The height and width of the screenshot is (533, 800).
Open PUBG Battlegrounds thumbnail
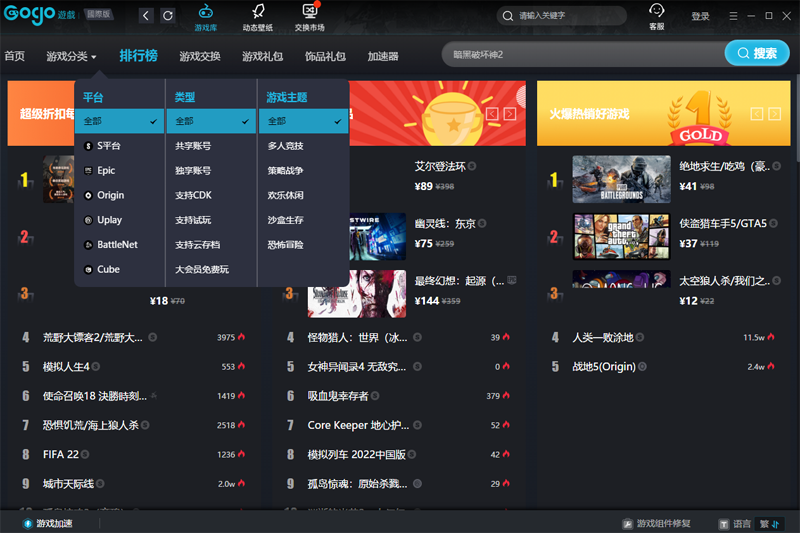pyautogui.click(x=621, y=179)
